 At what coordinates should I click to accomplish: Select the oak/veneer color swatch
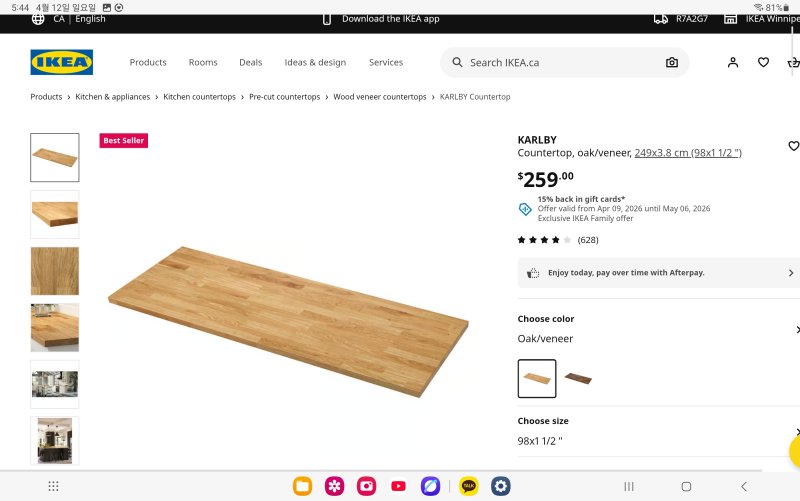[537, 378]
